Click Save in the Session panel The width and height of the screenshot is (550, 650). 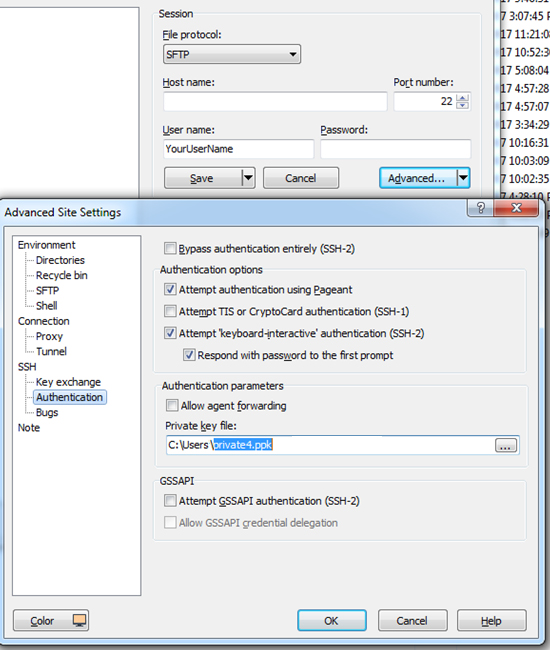(203, 178)
